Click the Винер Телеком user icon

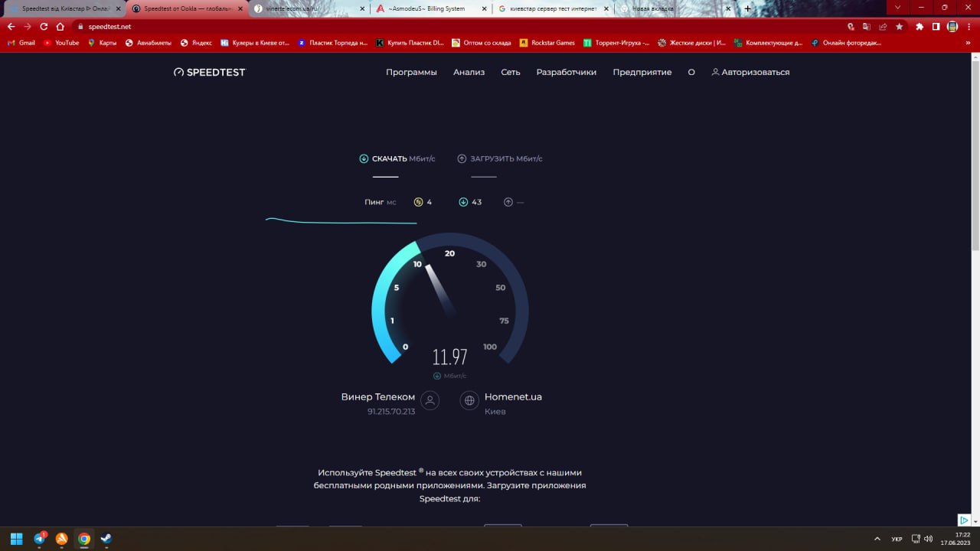[430, 400]
